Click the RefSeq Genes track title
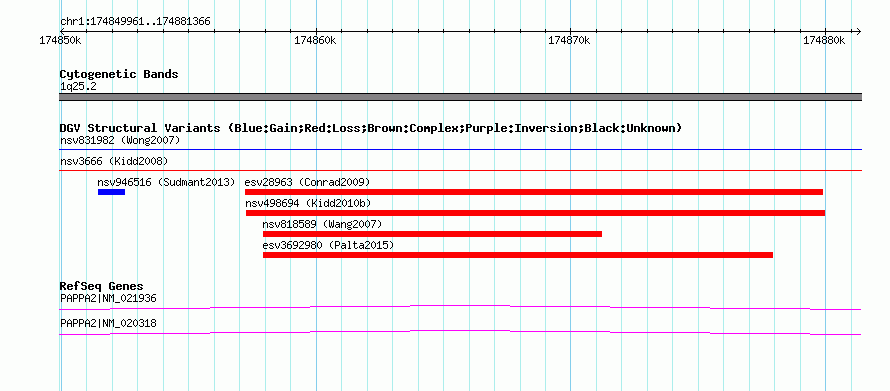 (x=101, y=286)
